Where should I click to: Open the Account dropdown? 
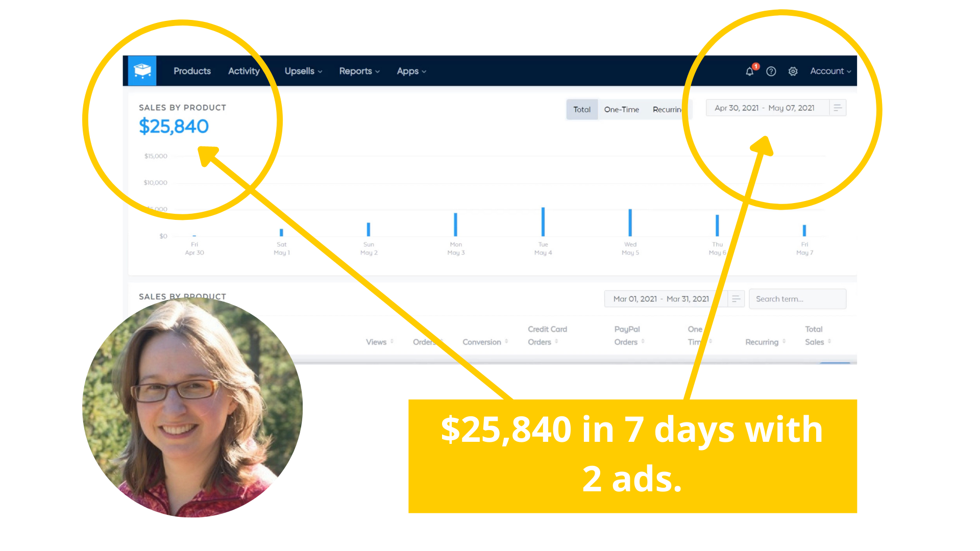tap(830, 71)
